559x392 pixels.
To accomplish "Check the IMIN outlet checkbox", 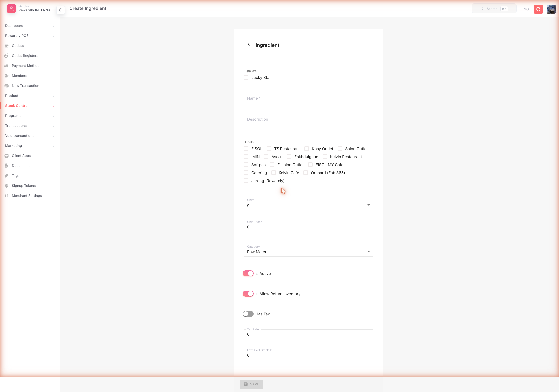I will tap(246, 157).
